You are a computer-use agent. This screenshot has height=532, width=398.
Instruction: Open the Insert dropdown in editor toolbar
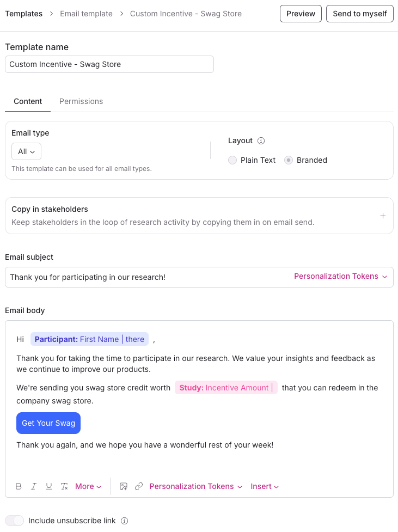(265, 486)
